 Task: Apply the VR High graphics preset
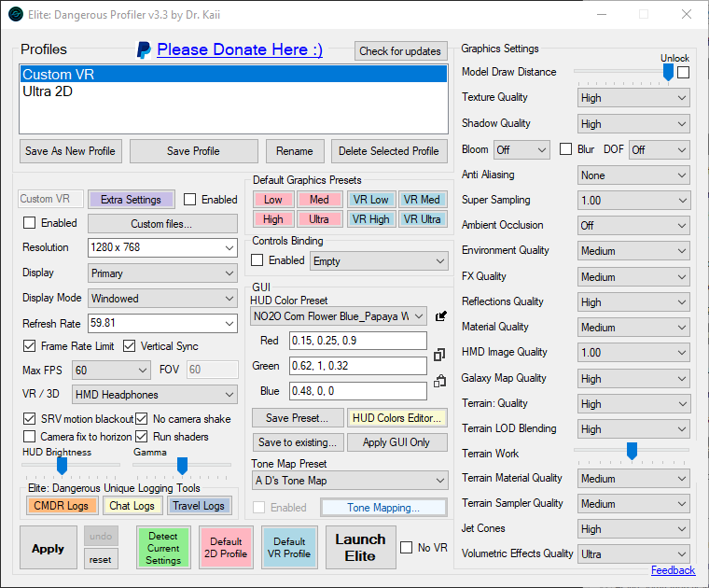[370, 219]
